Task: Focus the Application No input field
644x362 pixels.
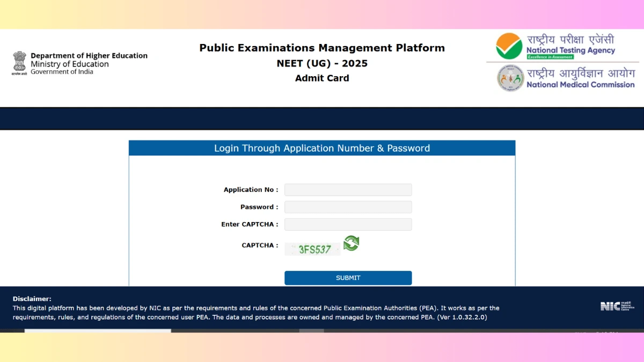Action: point(348,190)
